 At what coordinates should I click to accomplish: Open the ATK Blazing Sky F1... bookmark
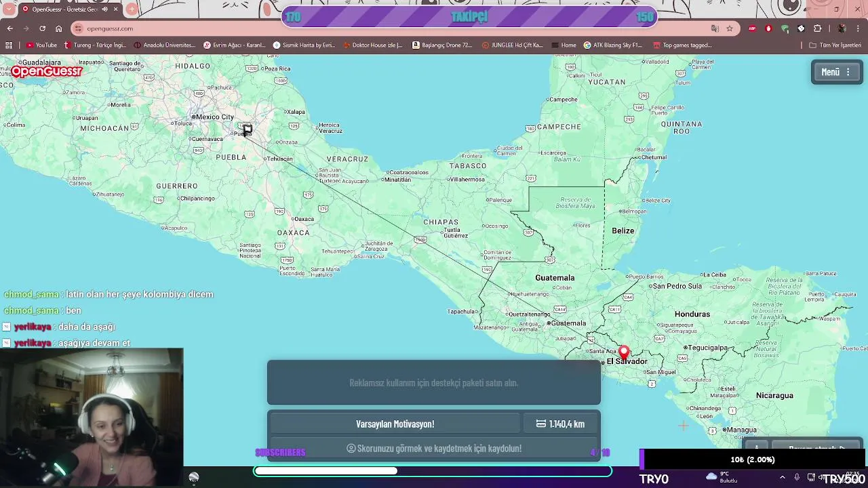click(612, 45)
